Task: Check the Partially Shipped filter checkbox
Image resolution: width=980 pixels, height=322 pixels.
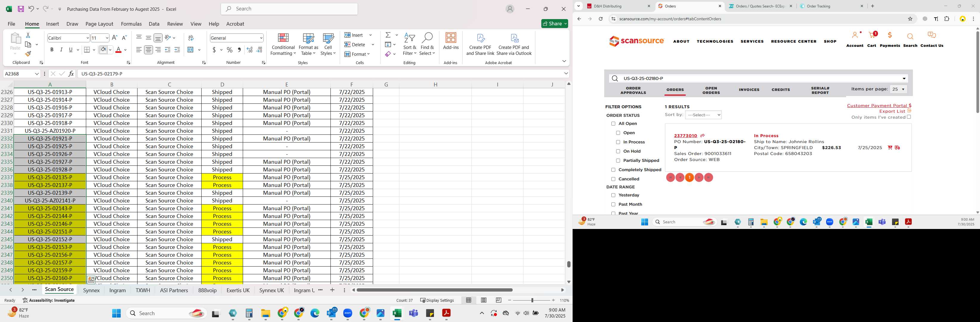Action: click(x=618, y=160)
